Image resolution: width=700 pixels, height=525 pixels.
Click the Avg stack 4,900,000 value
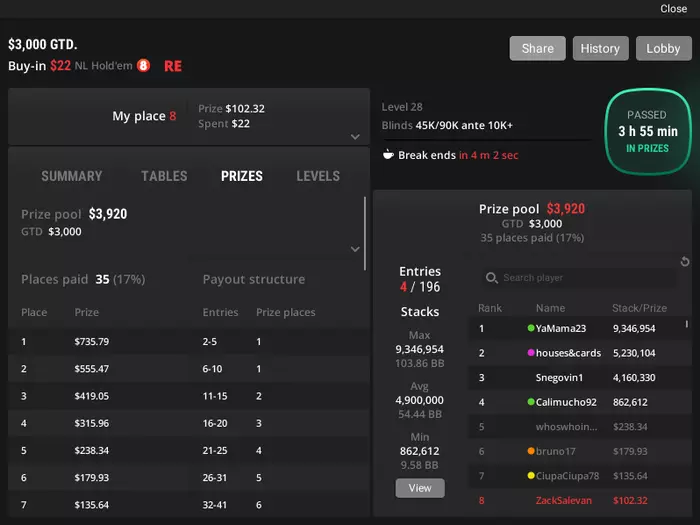(x=420, y=400)
